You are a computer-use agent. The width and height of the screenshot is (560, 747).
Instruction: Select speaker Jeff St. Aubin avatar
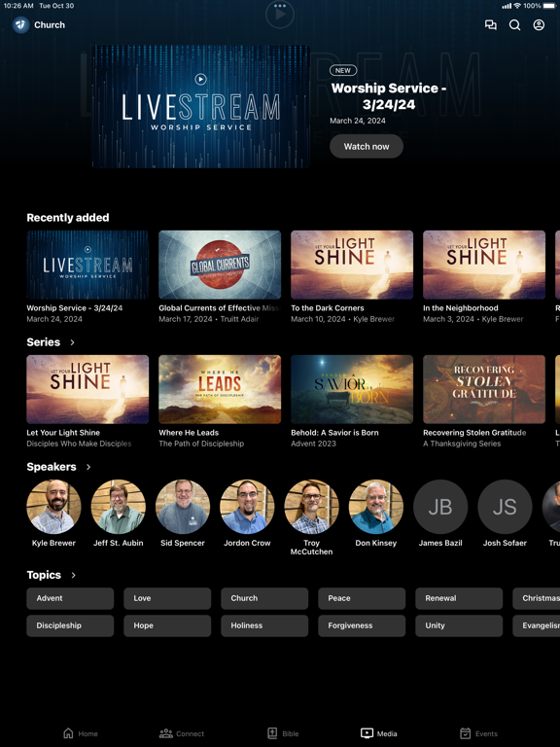point(118,507)
